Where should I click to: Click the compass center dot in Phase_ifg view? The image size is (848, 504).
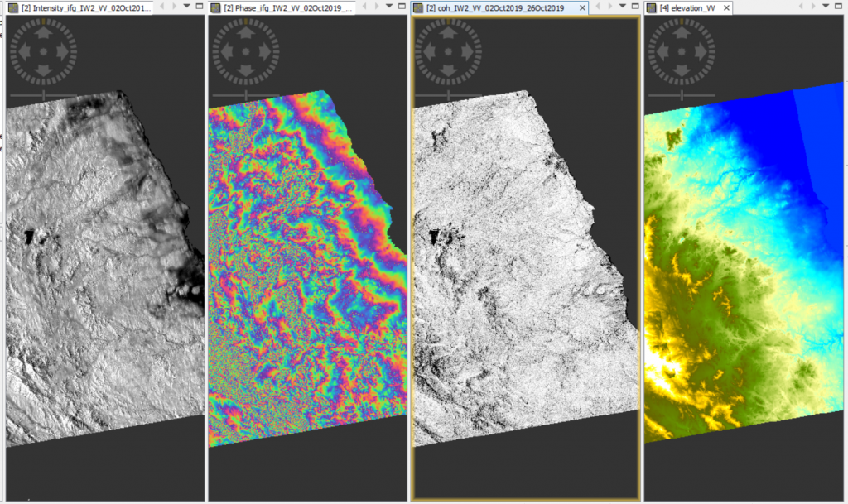click(245, 52)
